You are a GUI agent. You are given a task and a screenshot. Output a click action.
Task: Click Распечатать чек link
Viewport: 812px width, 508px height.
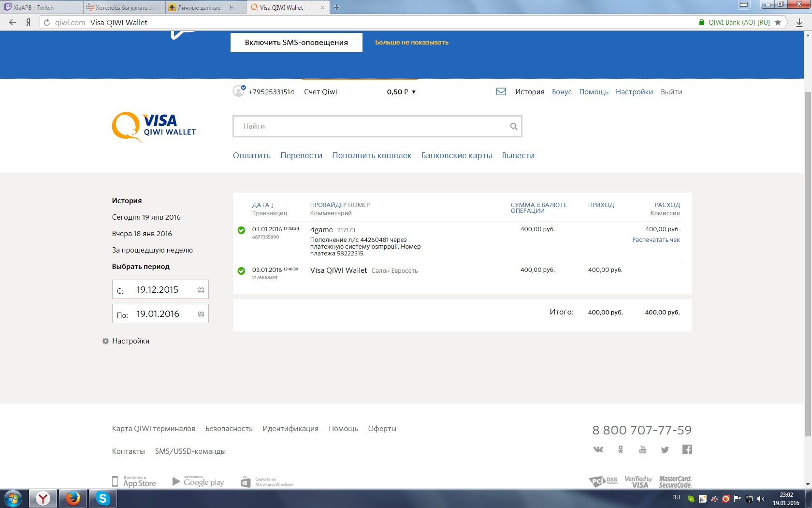coord(656,240)
